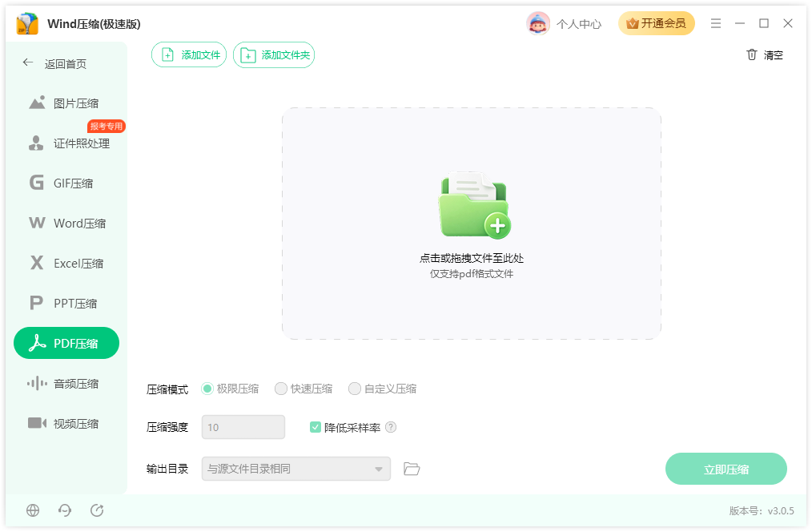Click the 开通会员 membership button
The image size is (812, 532).
point(656,23)
